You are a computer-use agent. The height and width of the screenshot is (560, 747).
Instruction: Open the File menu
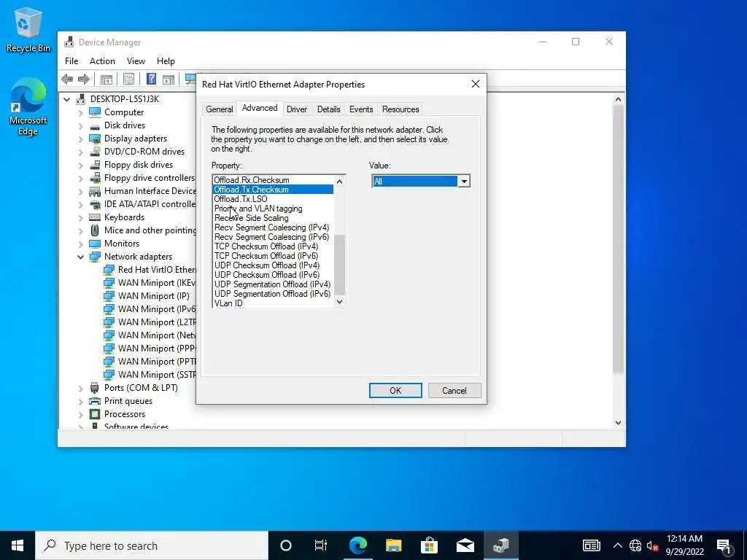(71, 61)
